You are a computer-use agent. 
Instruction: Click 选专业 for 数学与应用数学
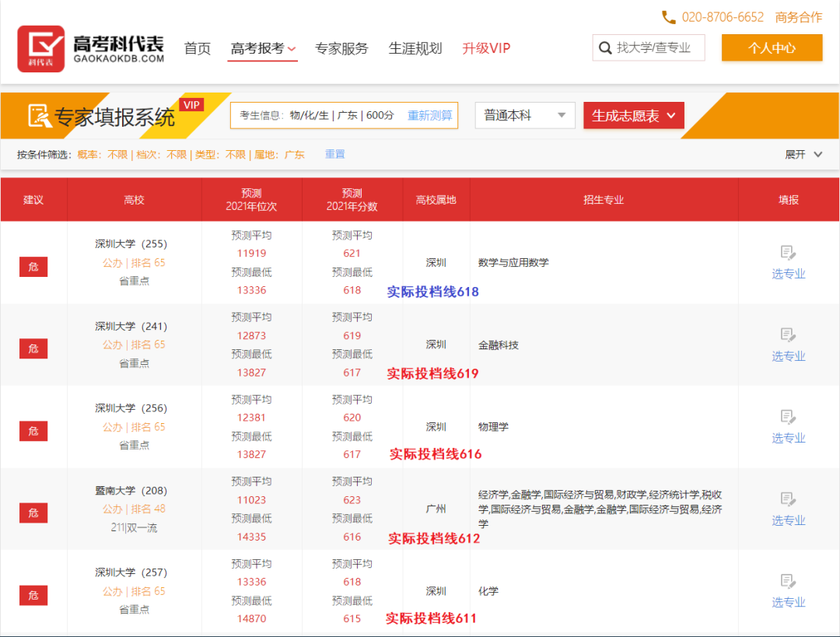pyautogui.click(x=789, y=274)
